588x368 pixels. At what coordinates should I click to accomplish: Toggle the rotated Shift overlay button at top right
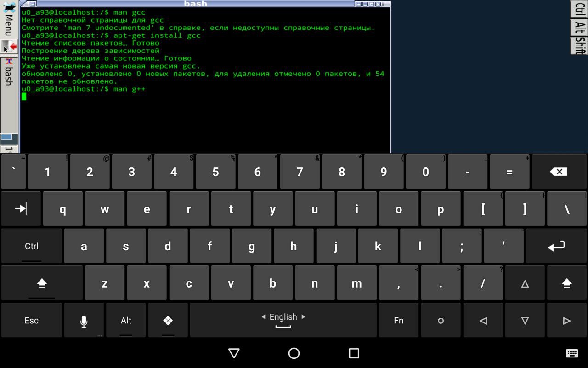[x=579, y=46]
